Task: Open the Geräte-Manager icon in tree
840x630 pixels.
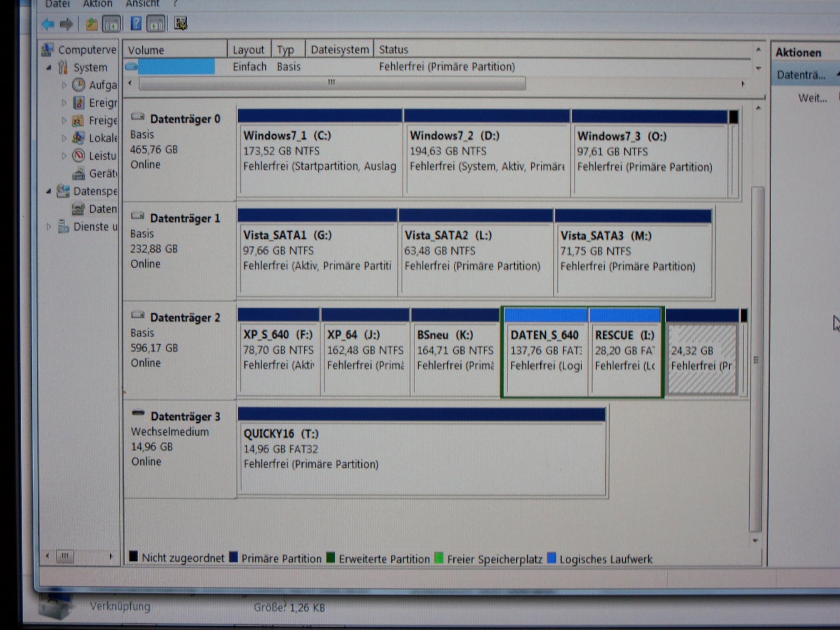Action: [79, 173]
